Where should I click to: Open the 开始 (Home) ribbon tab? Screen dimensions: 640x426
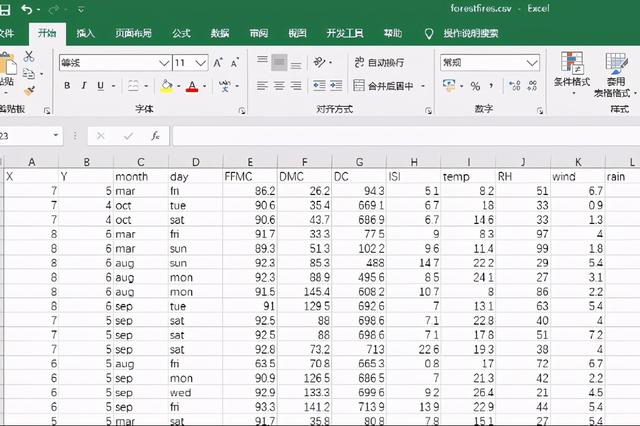pos(47,33)
